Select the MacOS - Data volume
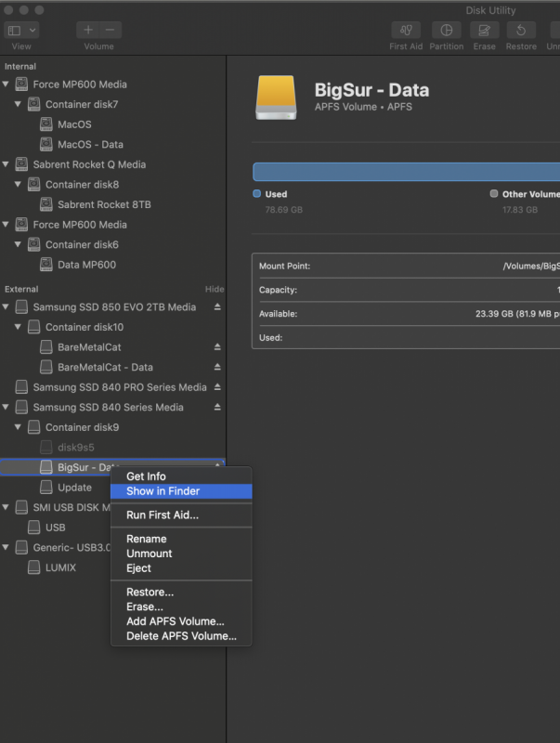This screenshot has width=560, height=743. click(x=90, y=145)
